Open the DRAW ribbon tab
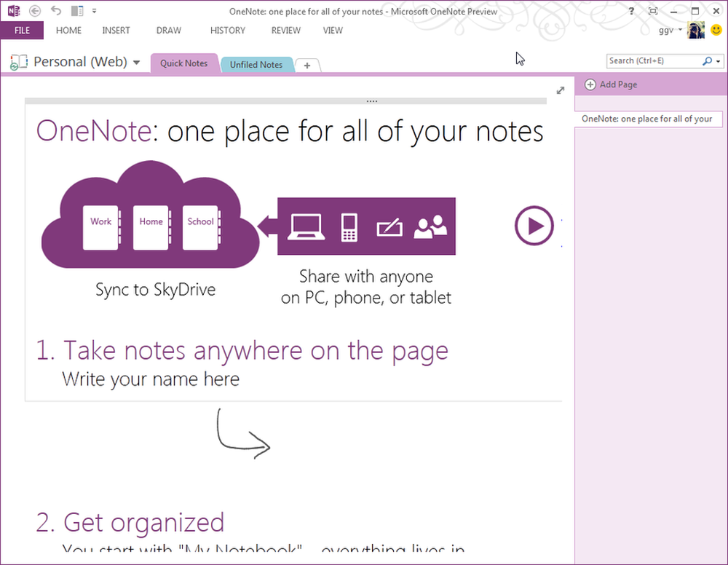728x565 pixels. 169,31
